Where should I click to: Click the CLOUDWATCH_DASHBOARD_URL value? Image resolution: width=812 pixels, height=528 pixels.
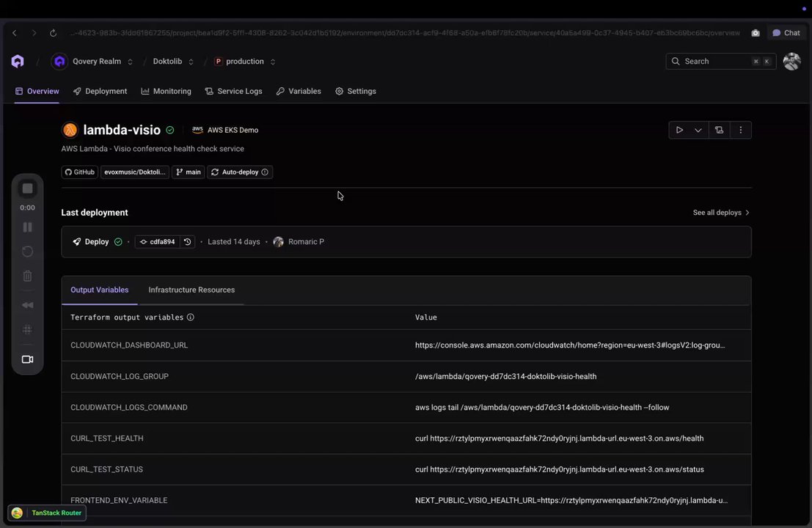[570, 345]
